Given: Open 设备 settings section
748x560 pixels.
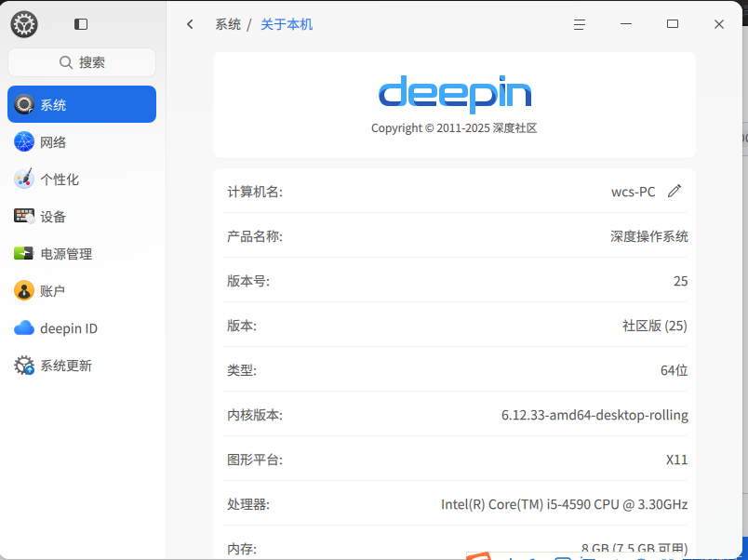Looking at the screenshot, I should tap(82, 216).
